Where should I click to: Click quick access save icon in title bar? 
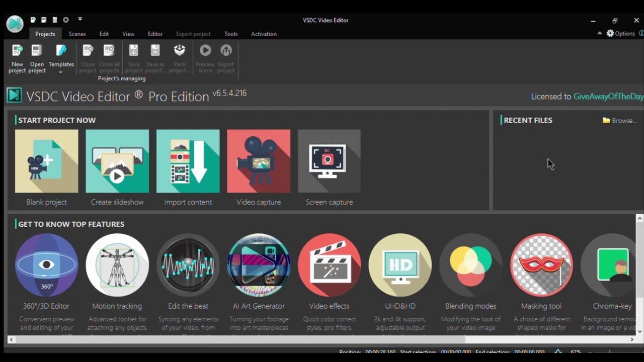pyautogui.click(x=55, y=20)
